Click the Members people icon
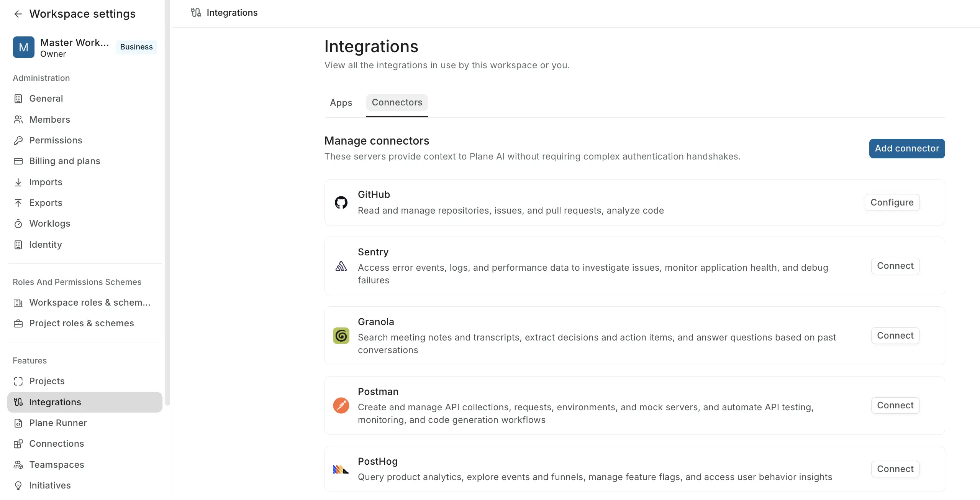The image size is (980, 500). [x=18, y=120]
